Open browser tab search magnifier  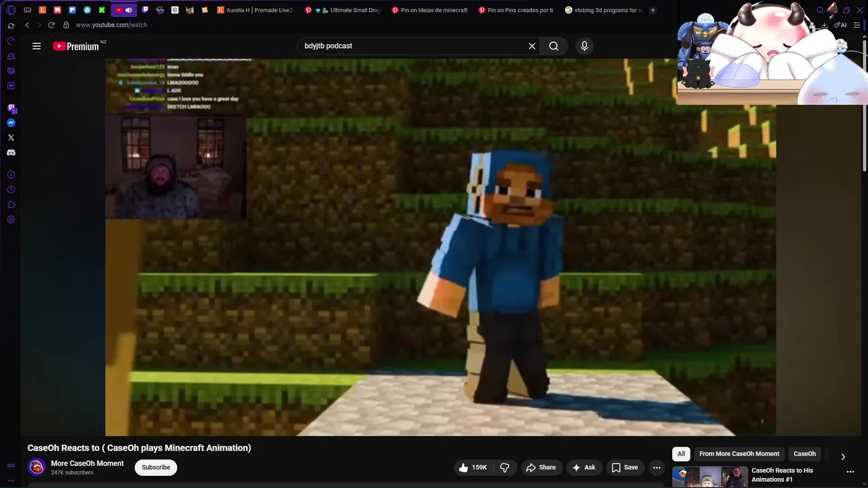[x=820, y=10]
